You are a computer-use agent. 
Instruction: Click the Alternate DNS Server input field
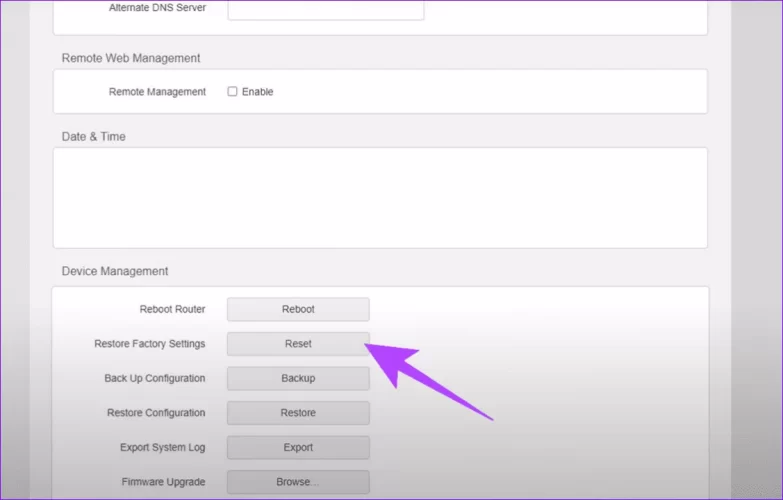(326, 9)
